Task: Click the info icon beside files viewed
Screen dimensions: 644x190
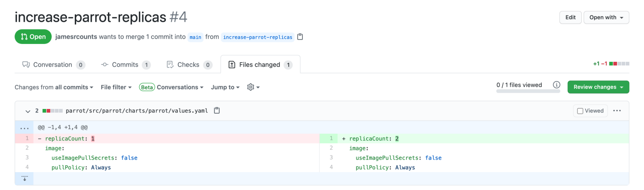Action: click(x=556, y=85)
